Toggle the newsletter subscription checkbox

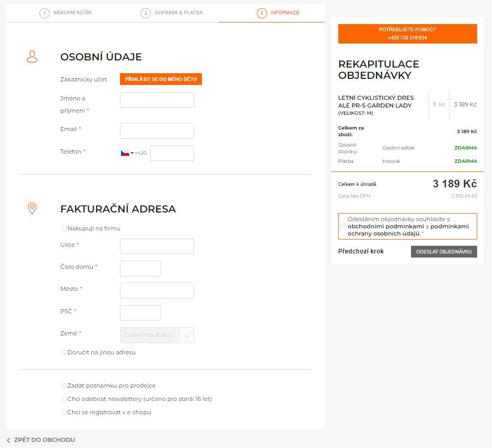(65, 399)
